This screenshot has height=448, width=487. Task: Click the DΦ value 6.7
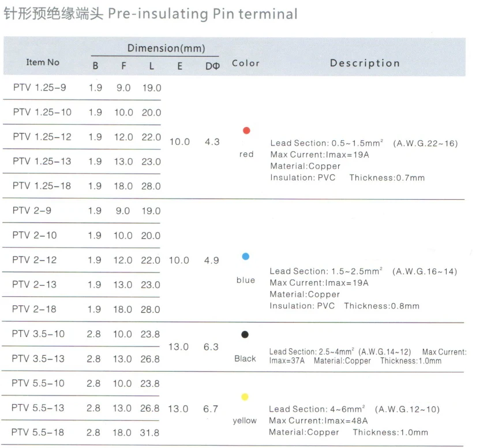click(211, 409)
